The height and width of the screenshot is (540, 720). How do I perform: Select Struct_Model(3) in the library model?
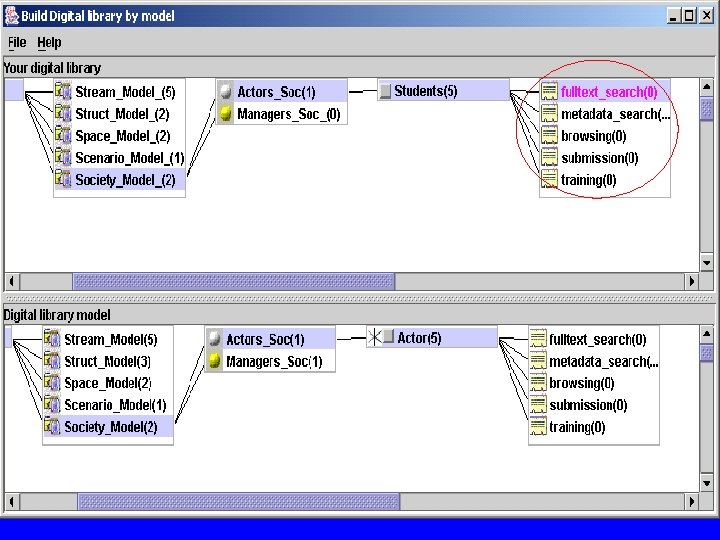pyautogui.click(x=107, y=361)
